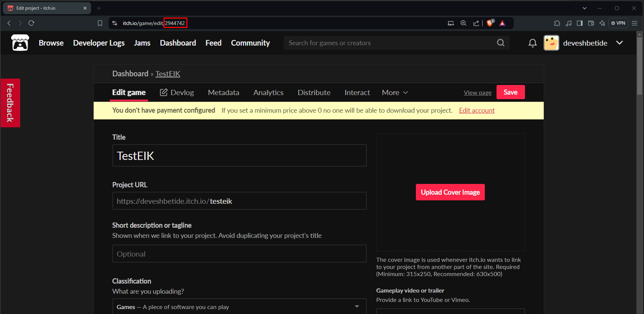
Task: Click the search magnifier icon in itch.io search
Action: click(x=500, y=43)
